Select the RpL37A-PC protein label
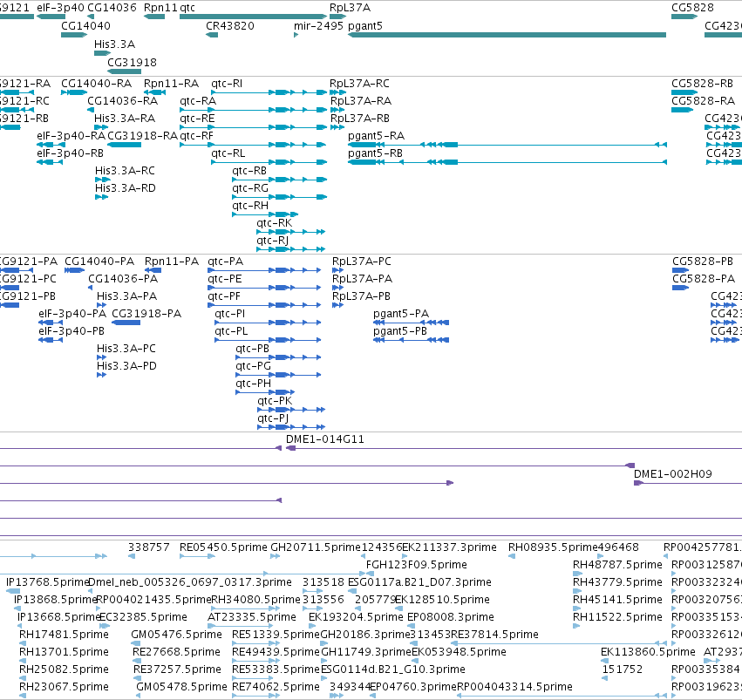This screenshot has height=700, width=742. [362, 262]
